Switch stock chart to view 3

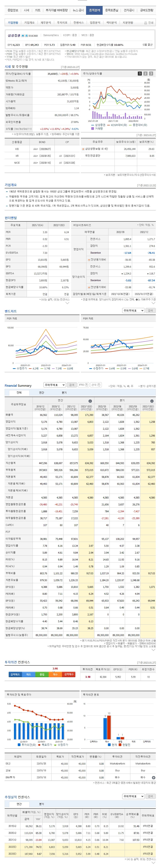(x=151, y=74)
